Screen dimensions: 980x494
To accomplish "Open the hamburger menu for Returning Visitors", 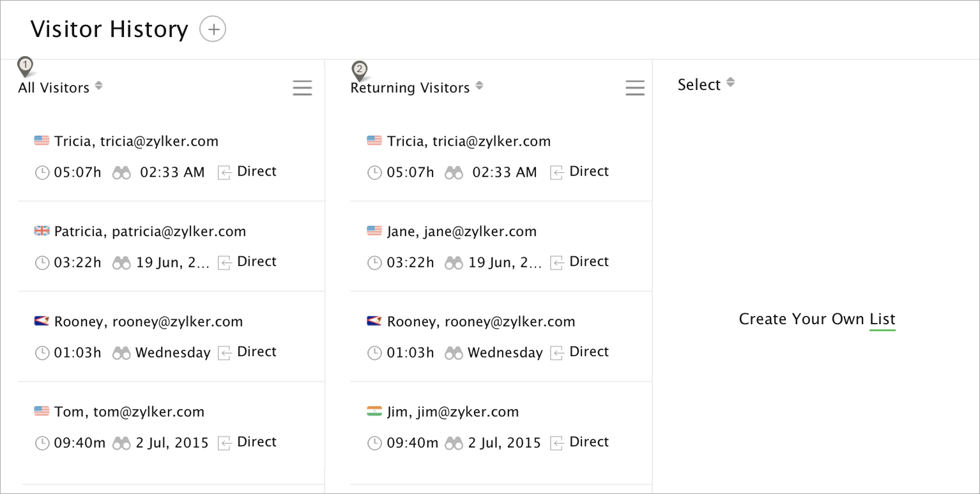I will tap(634, 88).
